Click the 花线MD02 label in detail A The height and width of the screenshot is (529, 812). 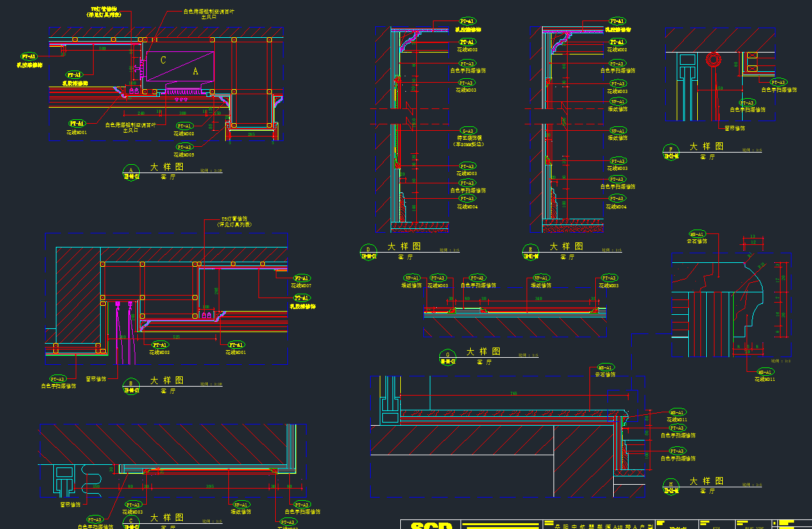[x=183, y=133]
